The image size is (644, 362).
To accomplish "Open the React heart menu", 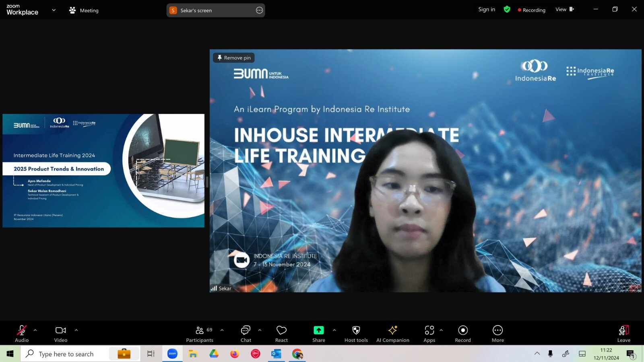I will pos(281,333).
